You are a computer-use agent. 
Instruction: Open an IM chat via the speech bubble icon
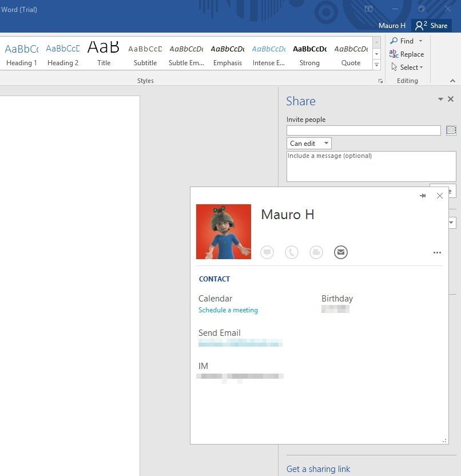coord(267,252)
